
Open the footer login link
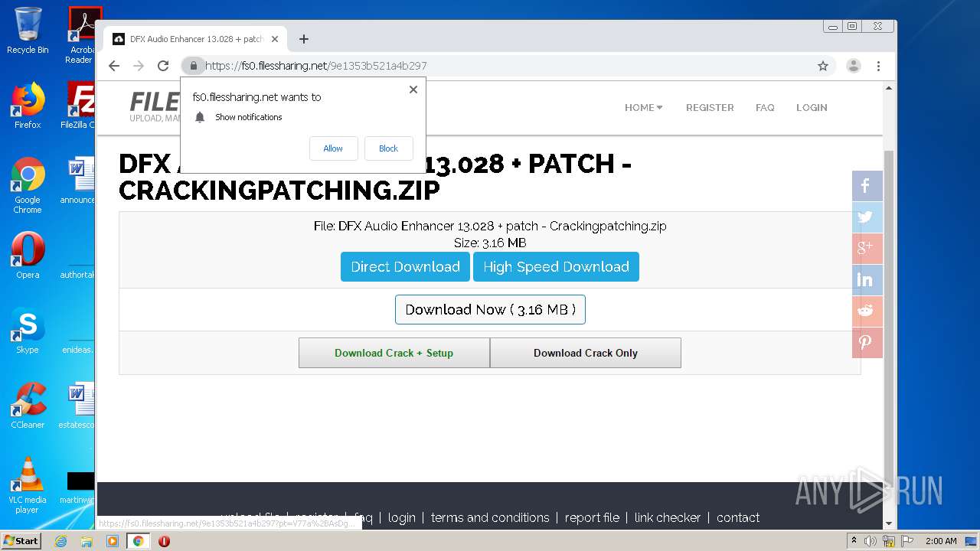coord(402,518)
